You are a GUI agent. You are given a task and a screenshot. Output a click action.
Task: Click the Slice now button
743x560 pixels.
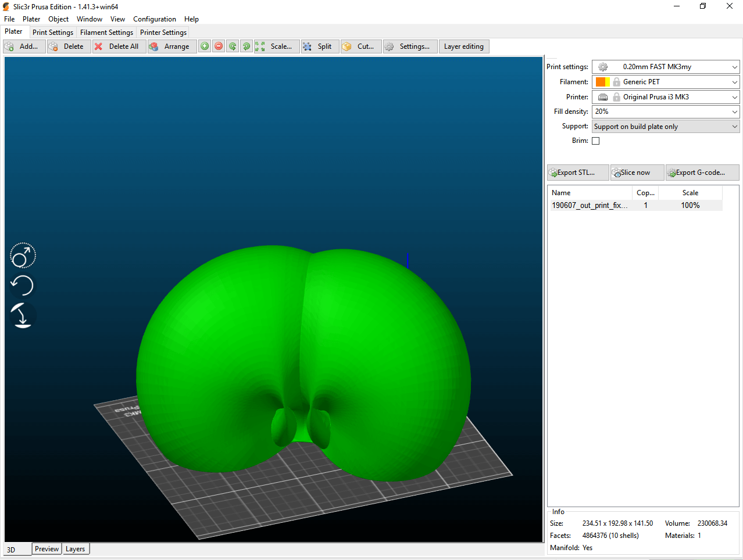click(x=637, y=173)
